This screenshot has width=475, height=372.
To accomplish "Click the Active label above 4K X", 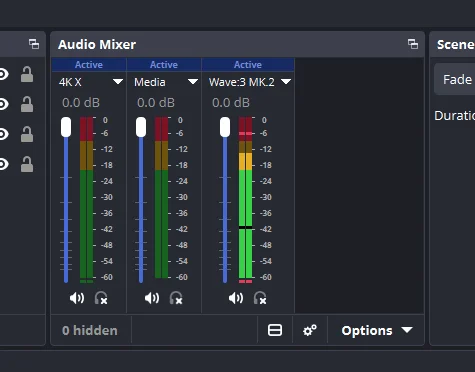I will click(x=89, y=65).
